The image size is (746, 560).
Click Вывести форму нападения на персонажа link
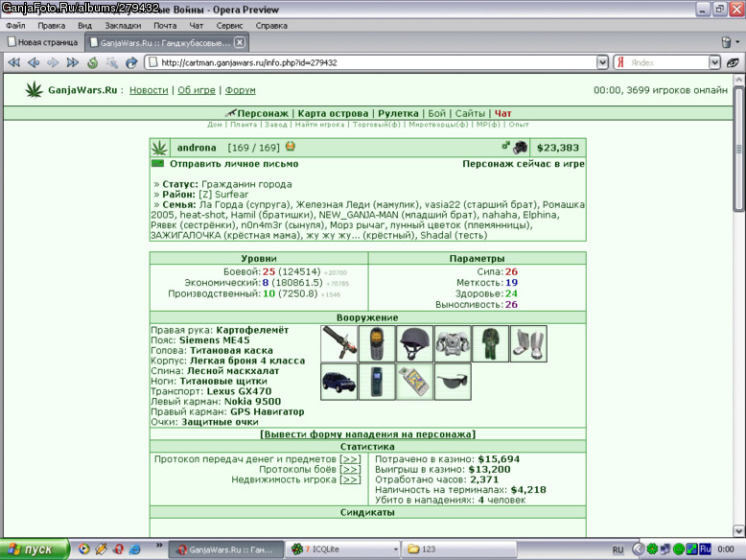point(368,434)
